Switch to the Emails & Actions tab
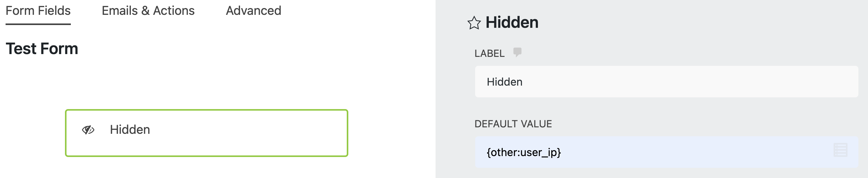 148,11
